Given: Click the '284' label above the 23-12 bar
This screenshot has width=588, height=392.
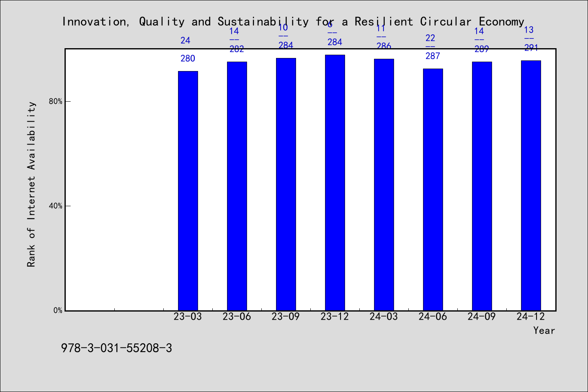Looking at the screenshot, I should (x=335, y=42).
